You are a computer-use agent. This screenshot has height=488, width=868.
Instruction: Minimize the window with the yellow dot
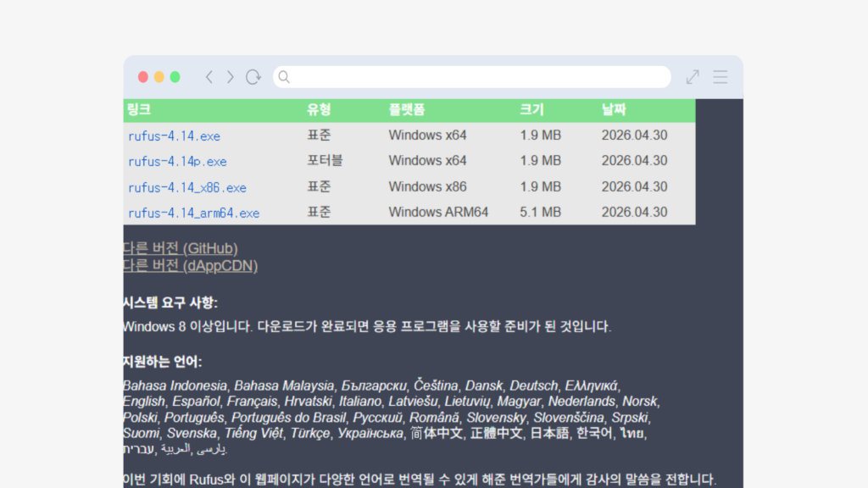159,77
